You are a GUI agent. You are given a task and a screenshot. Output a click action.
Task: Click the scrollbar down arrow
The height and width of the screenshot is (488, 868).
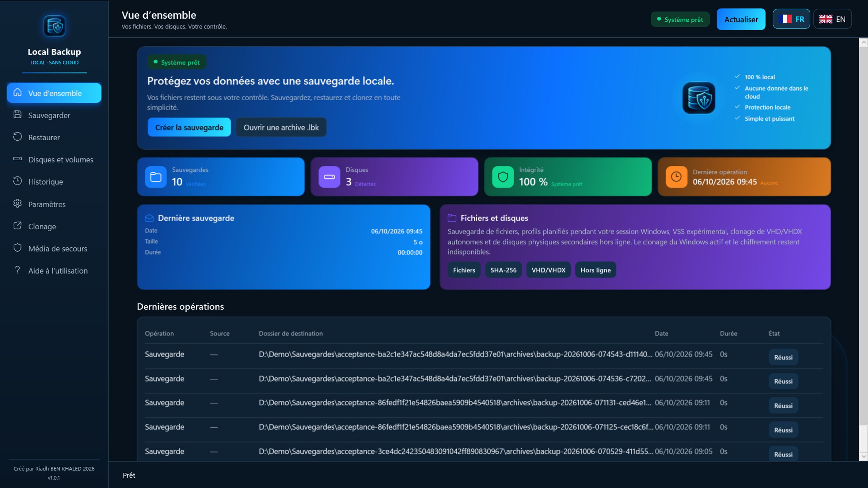point(864,456)
